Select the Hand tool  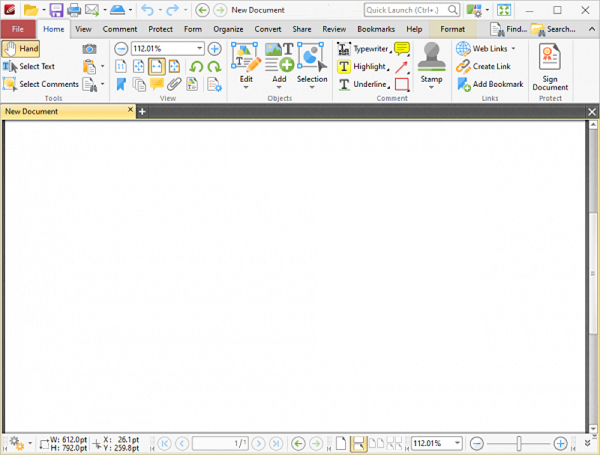click(x=21, y=48)
